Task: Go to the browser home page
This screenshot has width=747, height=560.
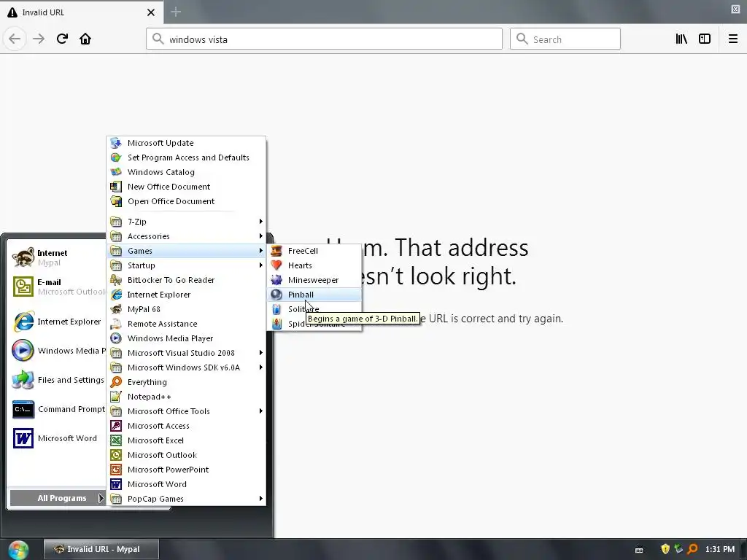Action: 85,39
